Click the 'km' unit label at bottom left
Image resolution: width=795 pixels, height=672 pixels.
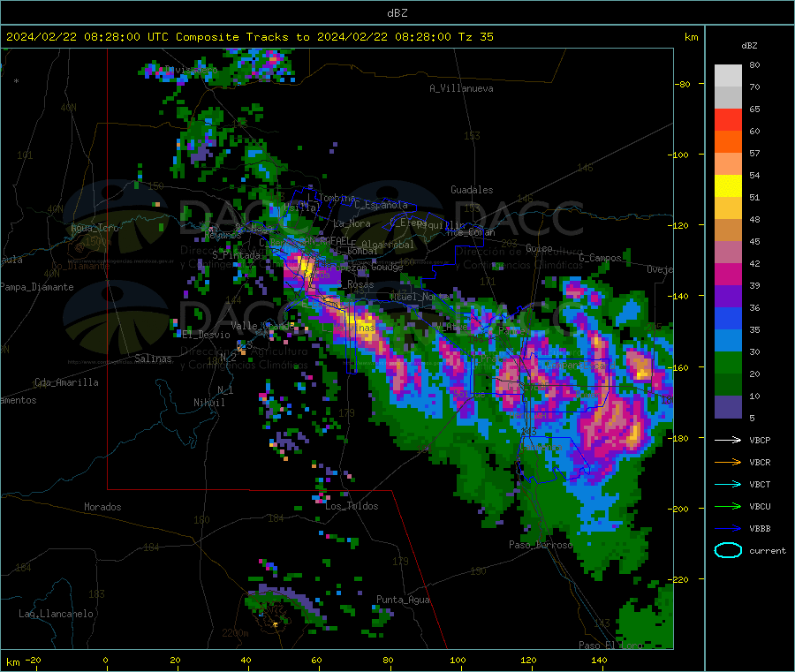pos(13,662)
